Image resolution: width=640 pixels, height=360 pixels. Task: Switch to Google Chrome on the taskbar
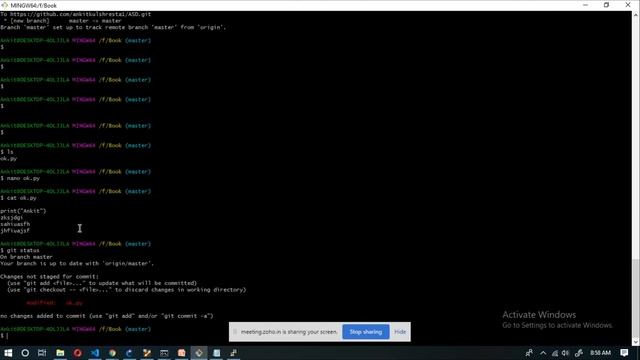pyautogui.click(x=112, y=353)
